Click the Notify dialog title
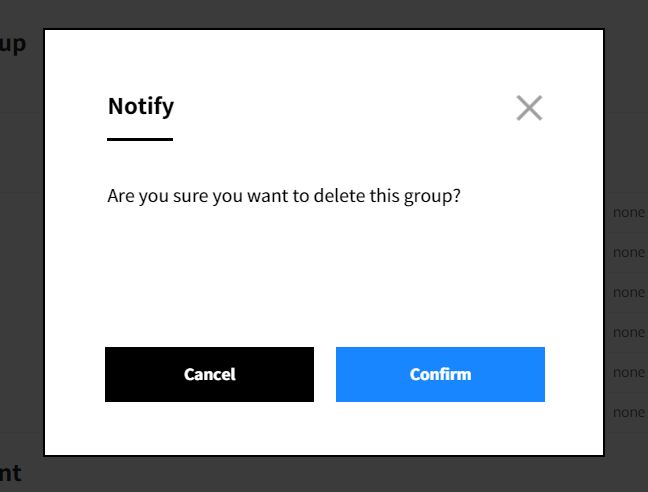Screen dimensions: 648x492 141,106
